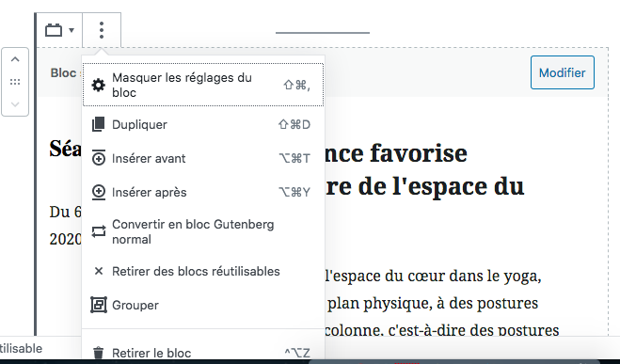Click the separator line block above
This screenshot has height=364, width=620.
pos(323,32)
